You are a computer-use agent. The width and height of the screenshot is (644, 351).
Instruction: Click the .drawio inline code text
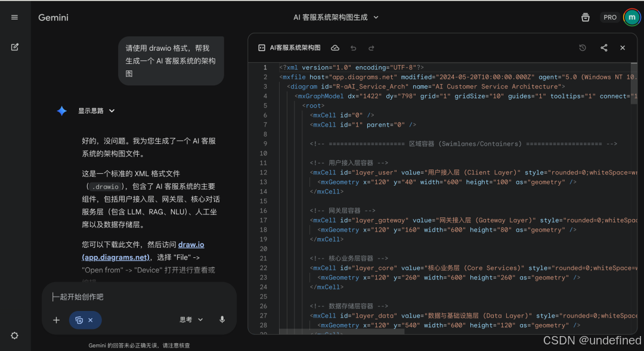106,187
